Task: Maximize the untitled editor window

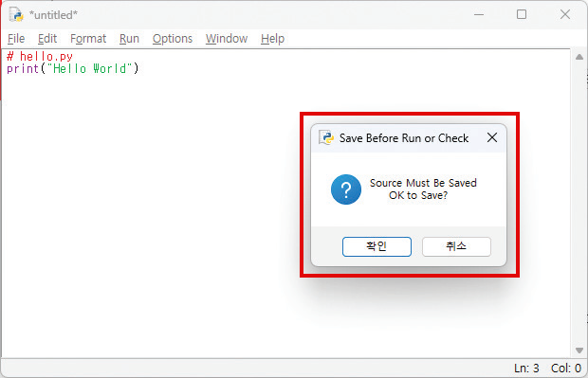Action: coord(522,14)
